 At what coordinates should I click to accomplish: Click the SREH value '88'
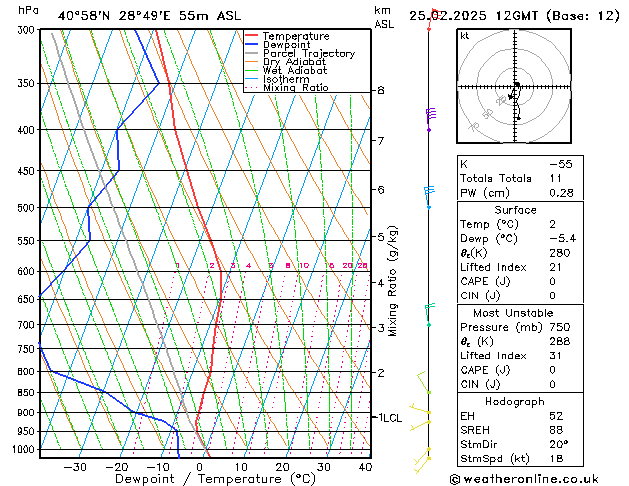(x=556, y=430)
